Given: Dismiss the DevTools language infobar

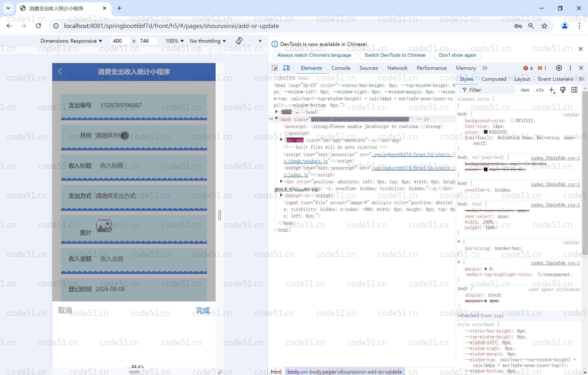Looking at the screenshot, I should (581, 49).
